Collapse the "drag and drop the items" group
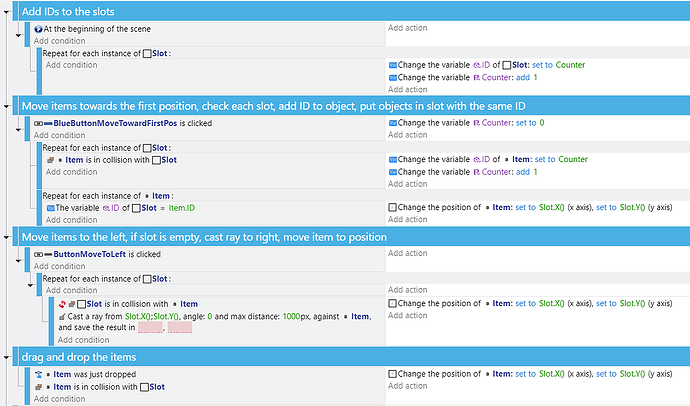Viewport: 690px width, 406px height. [x=9, y=356]
